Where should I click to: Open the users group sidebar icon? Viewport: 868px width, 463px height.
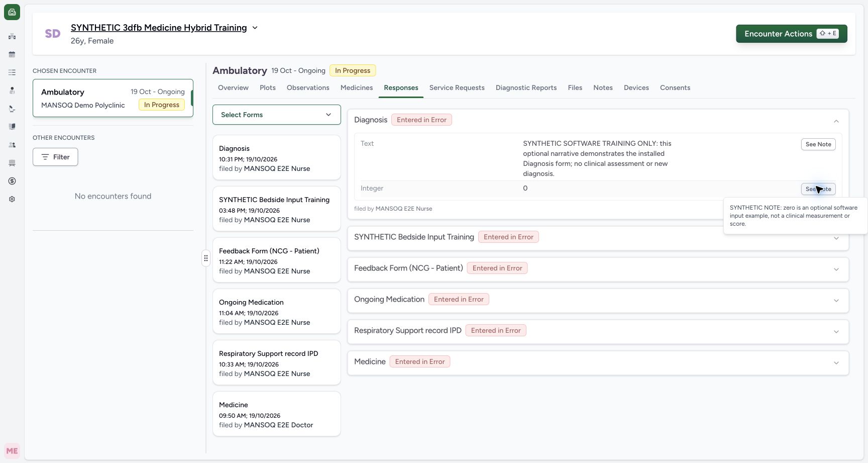pyautogui.click(x=12, y=145)
